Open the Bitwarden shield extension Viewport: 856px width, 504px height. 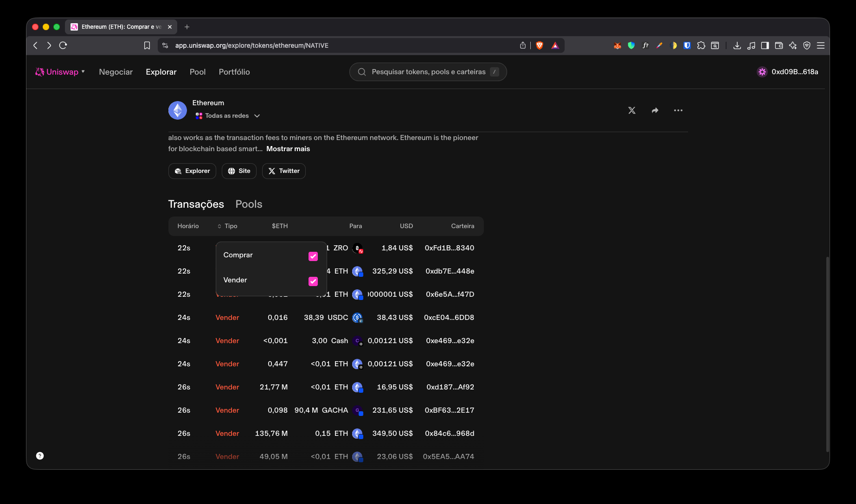[x=687, y=45]
